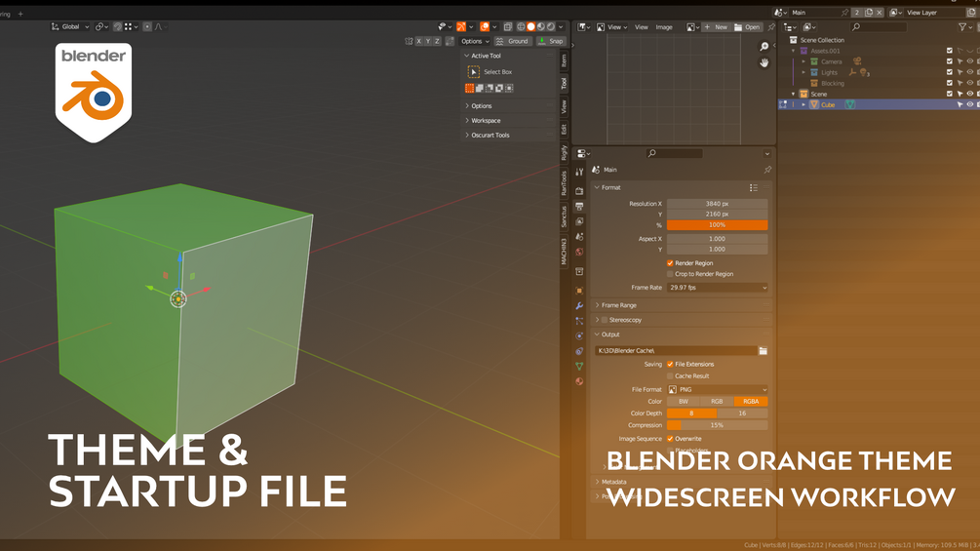This screenshot has width=980, height=551.
Task: Click the new scene icon next to Main
Action: point(868,13)
